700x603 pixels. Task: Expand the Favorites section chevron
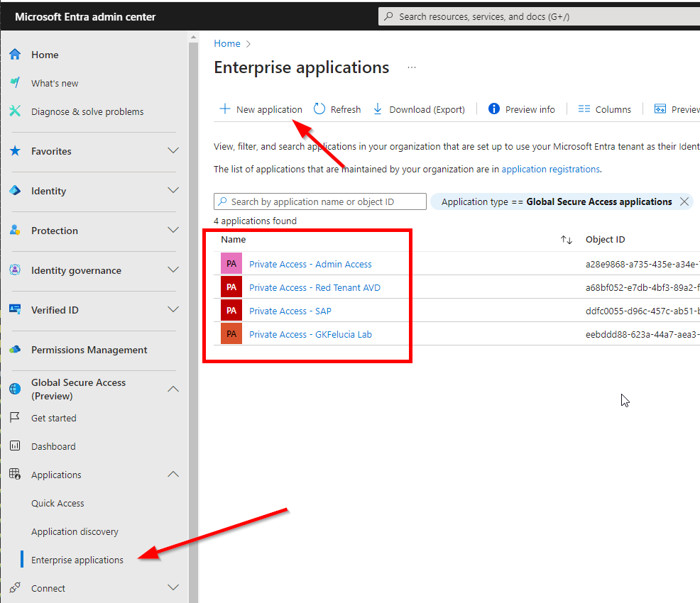coord(173,151)
